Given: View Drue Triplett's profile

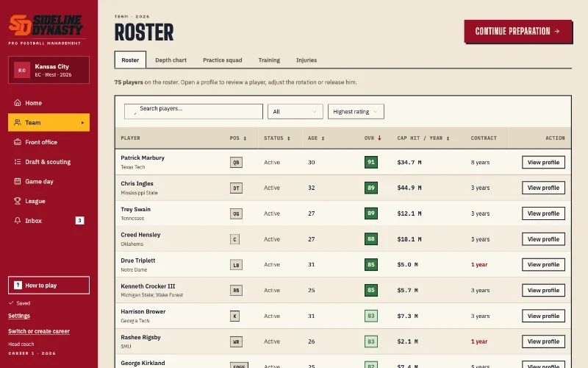Looking at the screenshot, I should [x=543, y=265].
